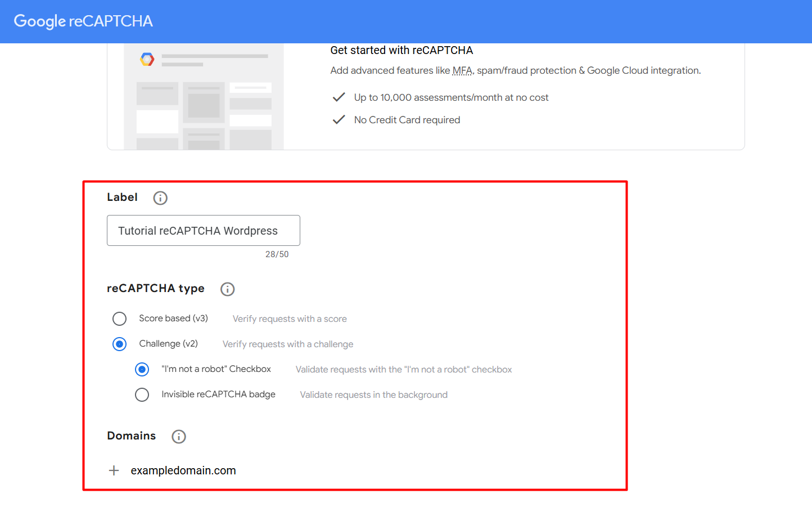Click the reCAPTCHA hexagon logo in the preview

point(146,59)
